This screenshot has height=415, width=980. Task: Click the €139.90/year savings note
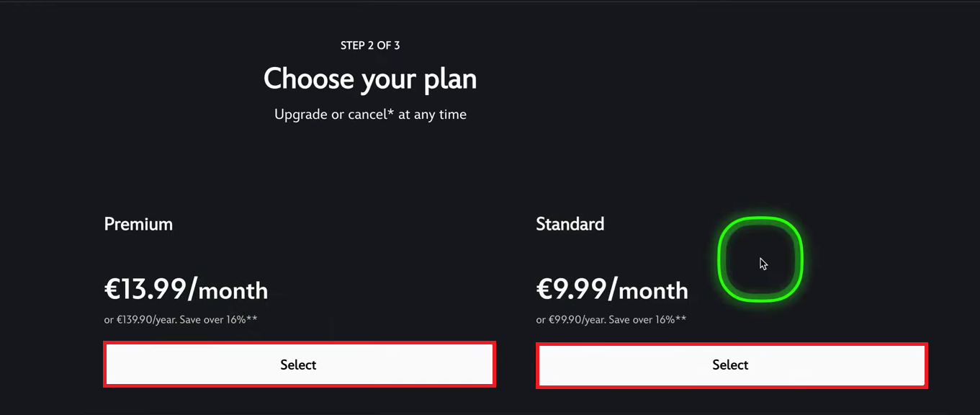[181, 319]
